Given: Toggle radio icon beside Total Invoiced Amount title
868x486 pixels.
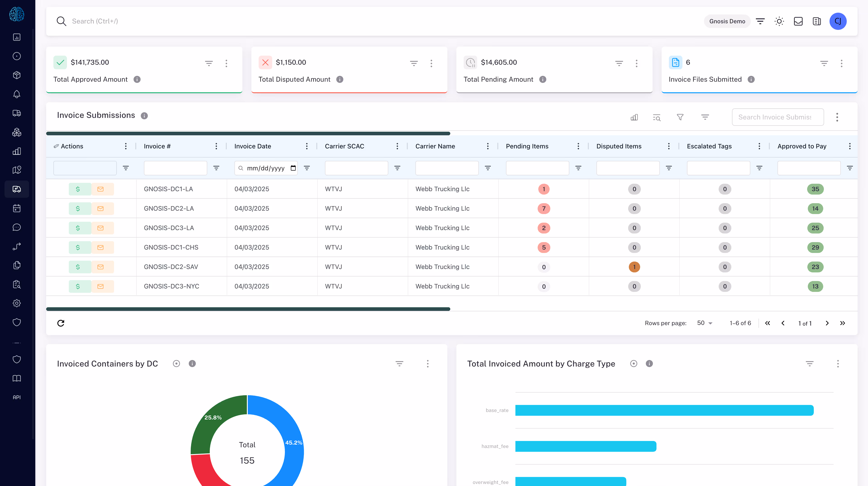Looking at the screenshot, I should pos(634,364).
